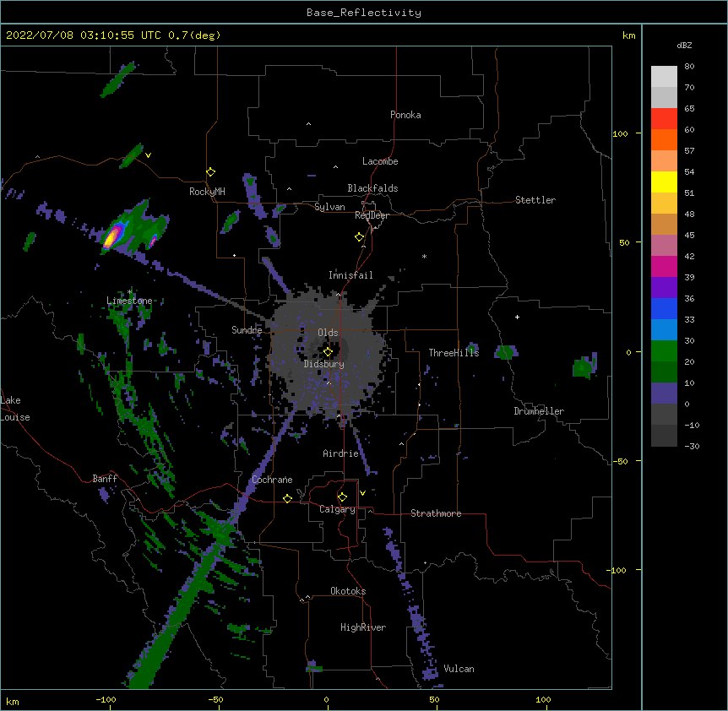Click the Banff town label
This screenshot has width=728, height=711.
(105, 479)
